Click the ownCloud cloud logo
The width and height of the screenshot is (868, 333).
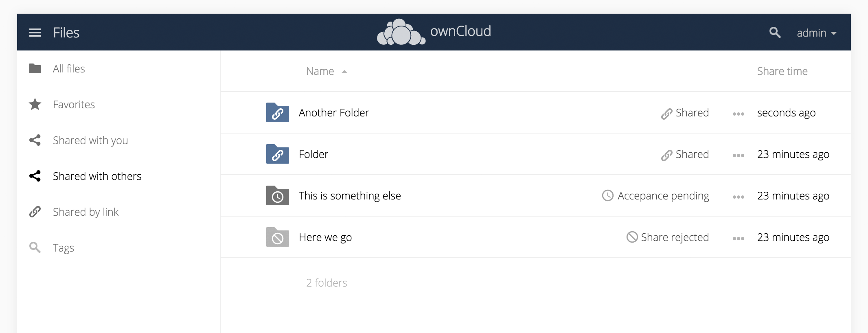(x=401, y=32)
